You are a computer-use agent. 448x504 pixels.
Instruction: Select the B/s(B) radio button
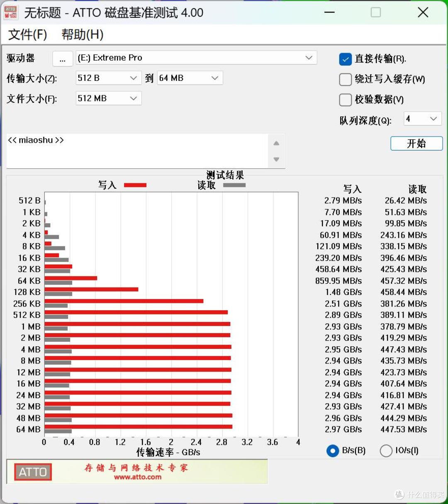pyautogui.click(x=333, y=450)
